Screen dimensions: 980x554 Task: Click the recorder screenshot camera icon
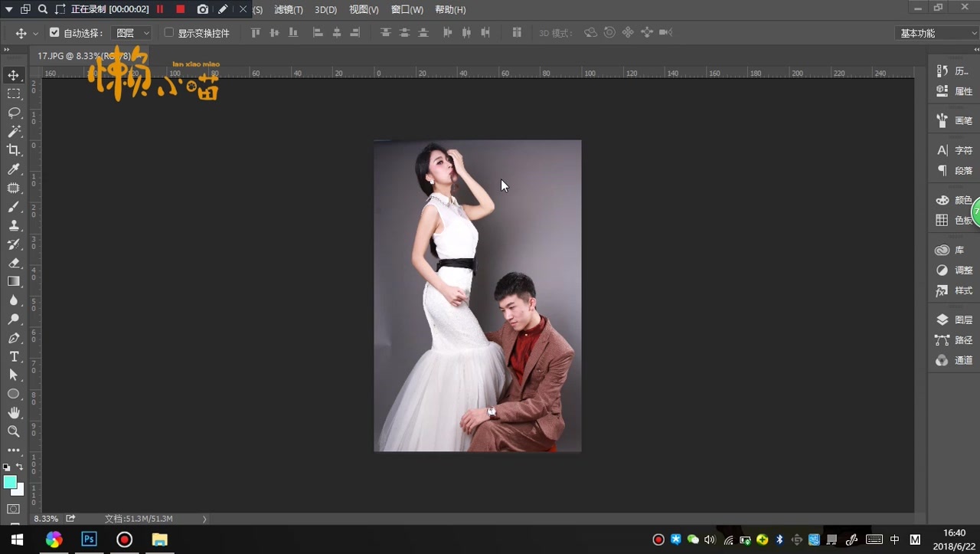tap(202, 9)
